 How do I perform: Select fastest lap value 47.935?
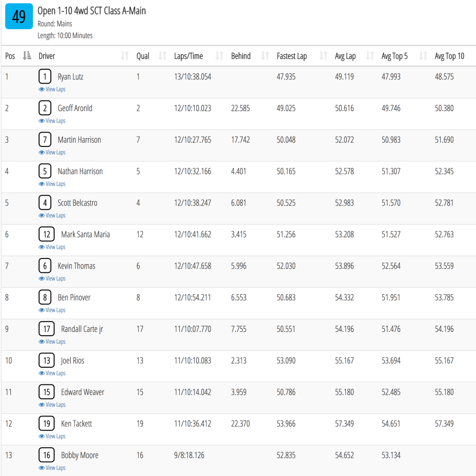[x=286, y=77]
